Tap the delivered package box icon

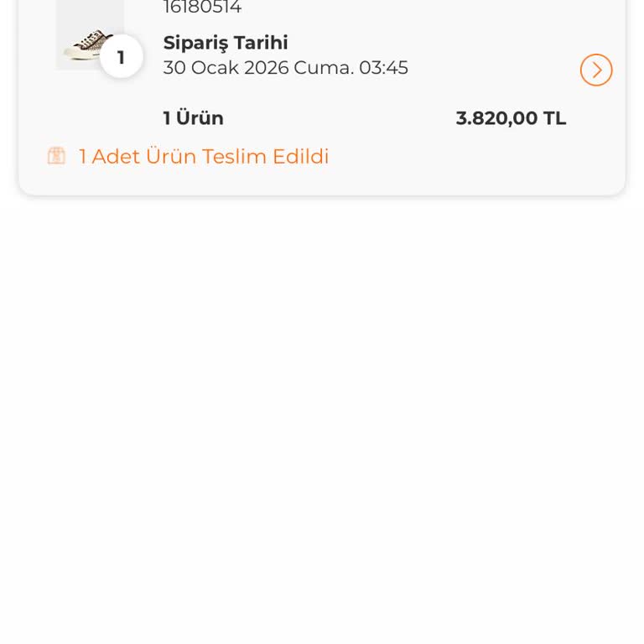[x=56, y=156]
